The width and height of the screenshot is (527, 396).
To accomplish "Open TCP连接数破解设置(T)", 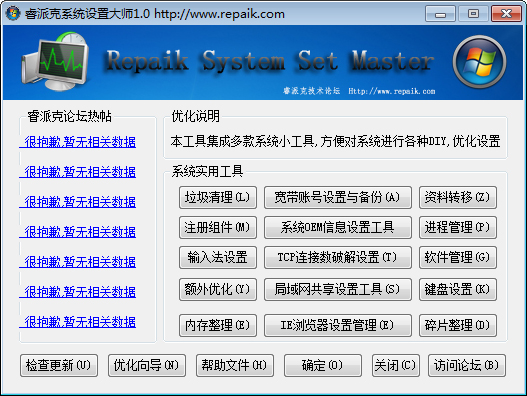I will tap(338, 258).
